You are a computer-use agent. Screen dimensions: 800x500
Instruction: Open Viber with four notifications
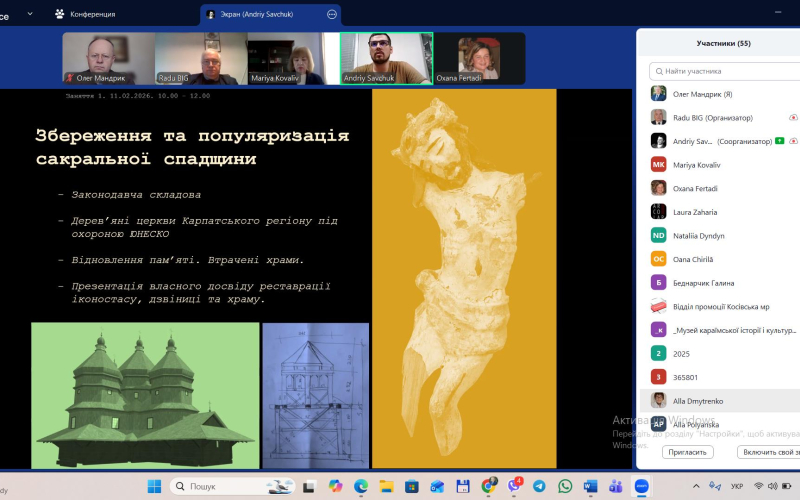pyautogui.click(x=514, y=486)
